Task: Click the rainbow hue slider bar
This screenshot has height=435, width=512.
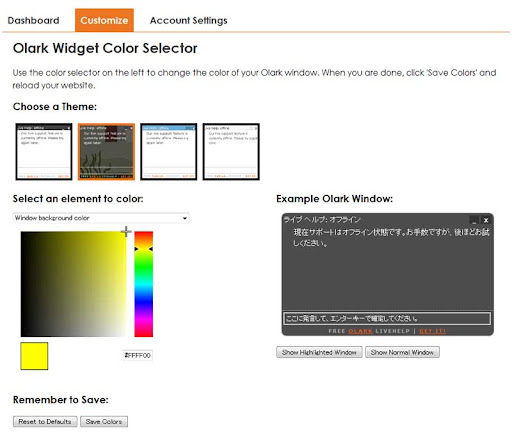Action: click(144, 284)
